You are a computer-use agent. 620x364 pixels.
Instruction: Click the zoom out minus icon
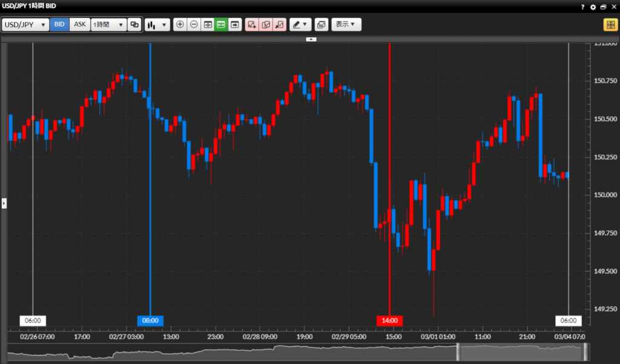[x=194, y=25]
